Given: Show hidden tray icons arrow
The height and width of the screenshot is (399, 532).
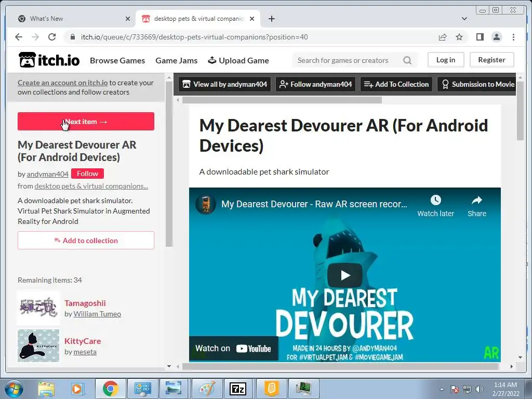Looking at the screenshot, I should pyautogui.click(x=442, y=389).
